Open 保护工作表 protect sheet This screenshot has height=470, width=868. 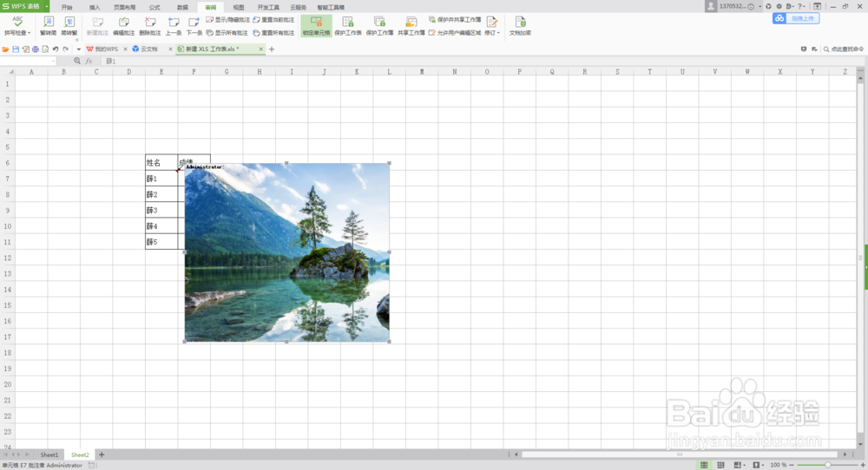coord(348,26)
